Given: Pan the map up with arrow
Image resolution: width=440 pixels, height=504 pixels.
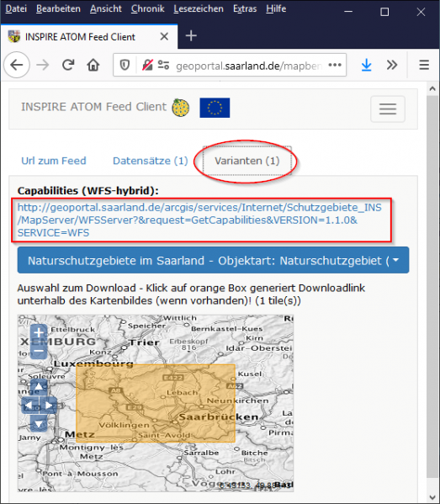Looking at the screenshot, I should pos(39,387).
